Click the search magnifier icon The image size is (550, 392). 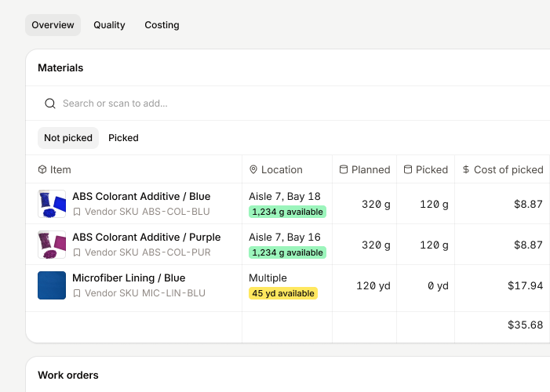coord(50,103)
